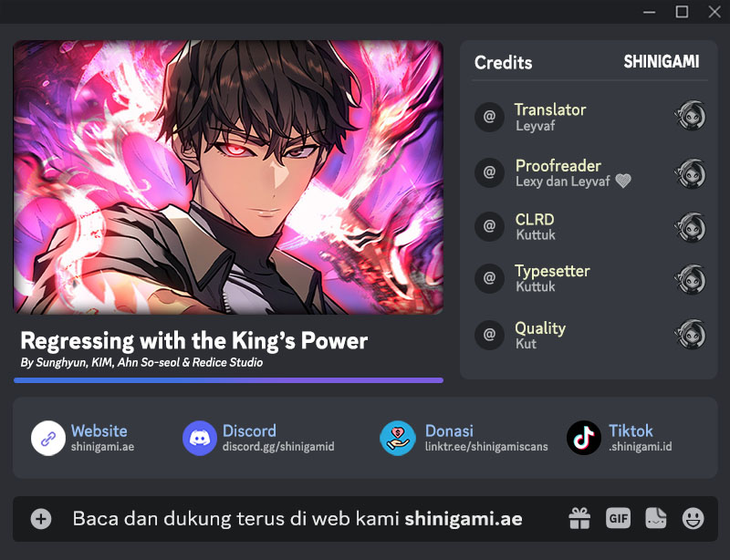
Task: Click the blue-purple progress bar under title
Action: 229,380
